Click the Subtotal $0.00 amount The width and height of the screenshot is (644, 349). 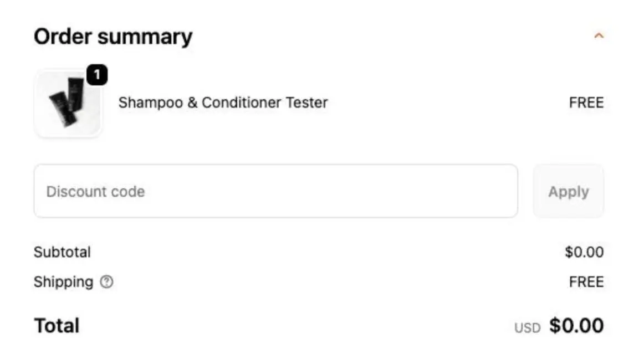[x=584, y=253]
